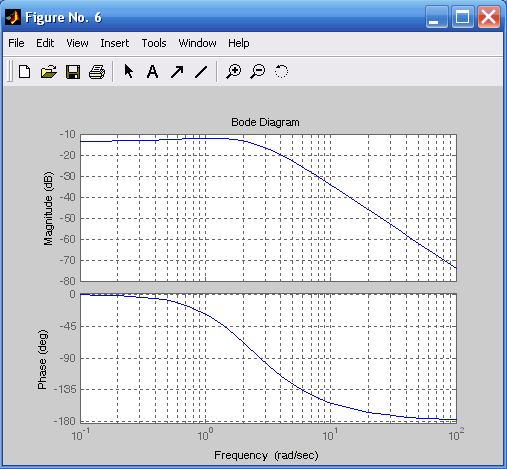Click the -90 phase tick label
Screen dimensions: 507x469
[x=68, y=358]
